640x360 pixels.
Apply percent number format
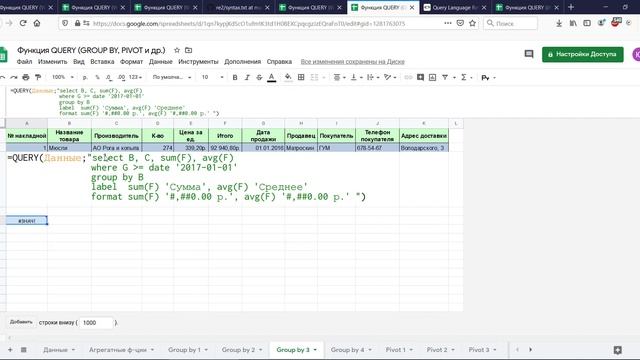(97, 77)
